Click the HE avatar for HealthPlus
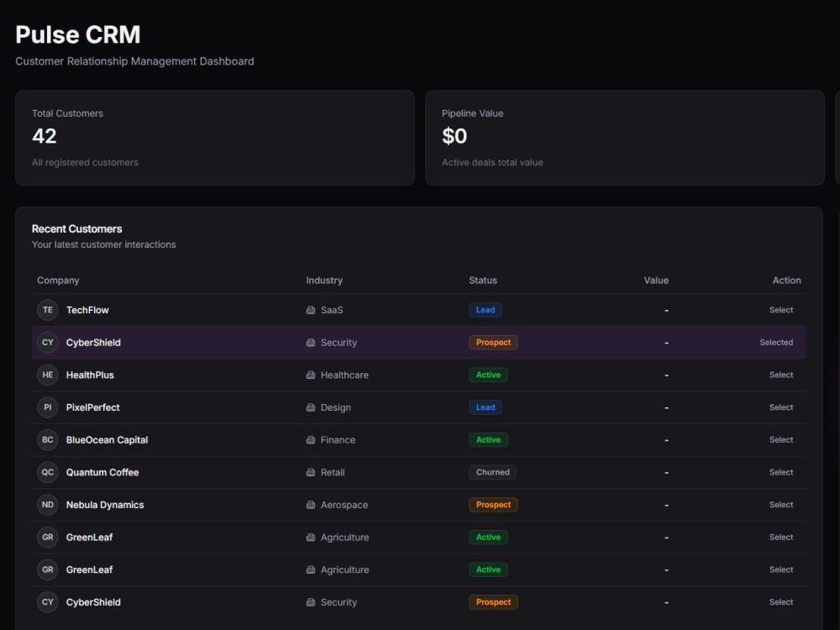 click(48, 375)
